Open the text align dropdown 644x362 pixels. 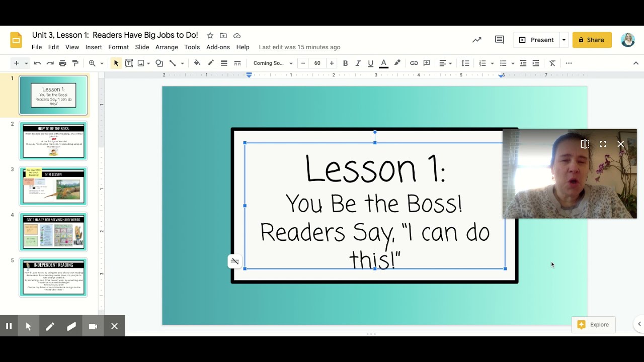pos(445,63)
